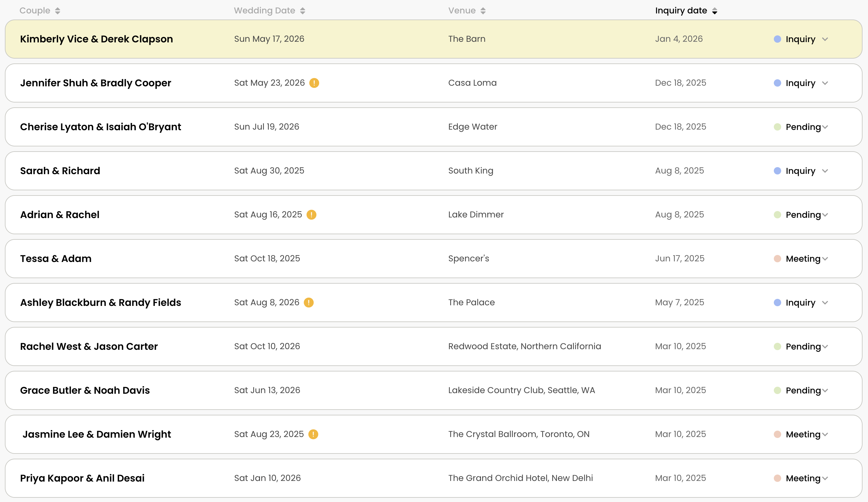Click sort arrows next to Wedding Date

(302, 11)
